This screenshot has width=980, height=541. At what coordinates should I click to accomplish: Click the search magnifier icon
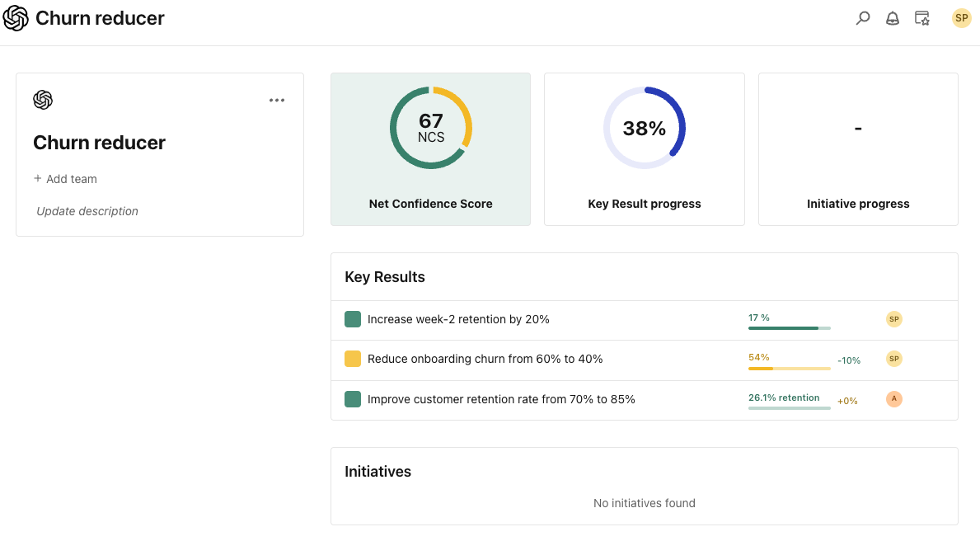pyautogui.click(x=863, y=18)
